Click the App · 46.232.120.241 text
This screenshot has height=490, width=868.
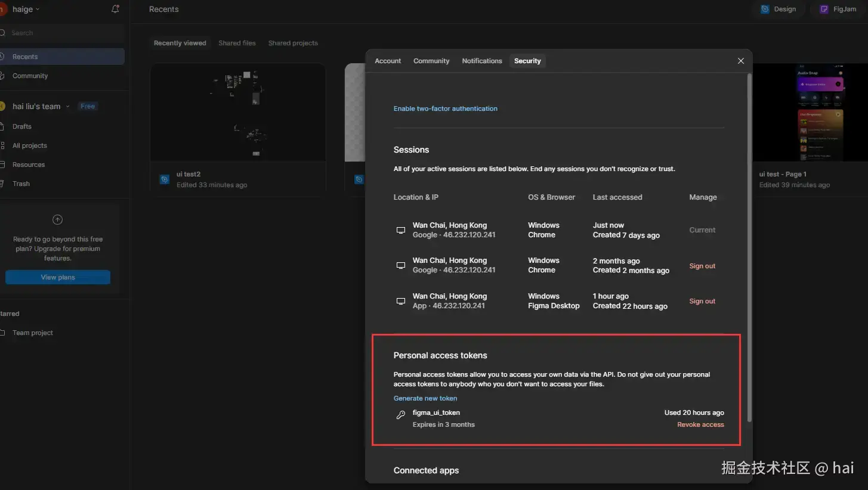[449, 306]
